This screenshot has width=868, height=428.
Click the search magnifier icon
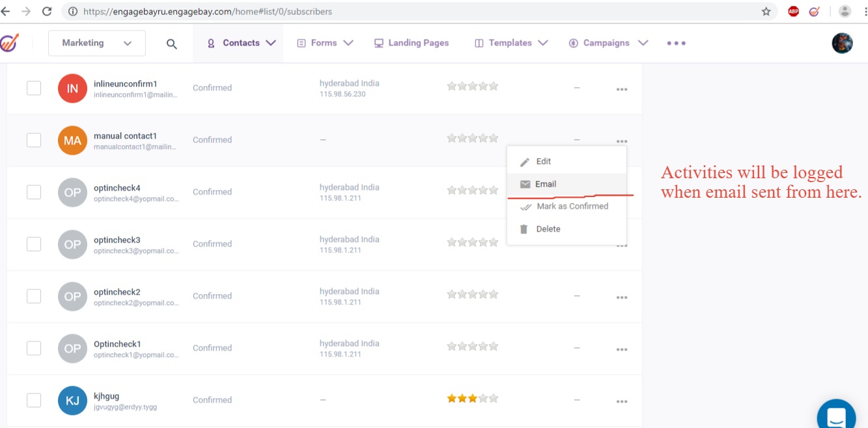(x=171, y=44)
